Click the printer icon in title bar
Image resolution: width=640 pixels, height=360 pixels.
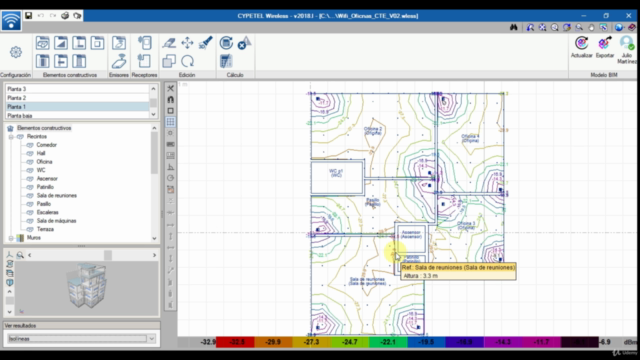coord(65,16)
